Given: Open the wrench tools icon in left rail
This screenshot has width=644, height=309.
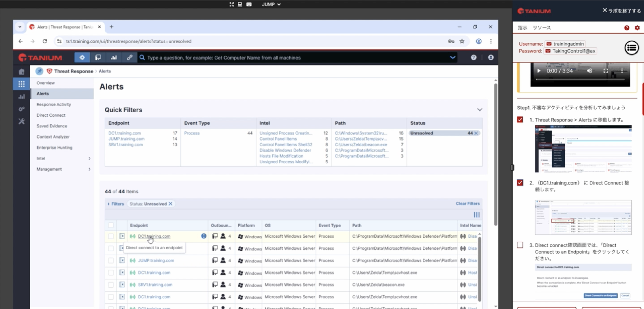Looking at the screenshot, I should (21, 122).
